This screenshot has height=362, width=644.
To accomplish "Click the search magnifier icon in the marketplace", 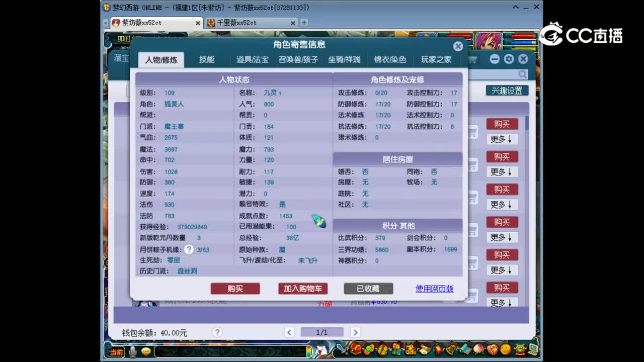I will tap(523, 74).
